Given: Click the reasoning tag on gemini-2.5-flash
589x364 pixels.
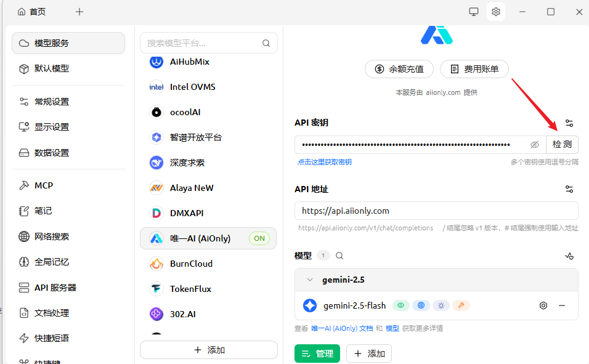Looking at the screenshot, I should pos(441,305).
